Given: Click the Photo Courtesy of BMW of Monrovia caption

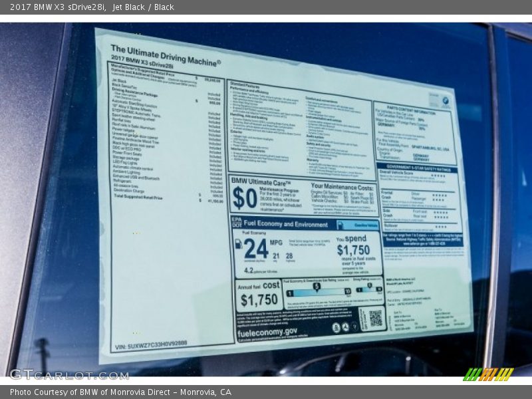Looking at the screenshot, I should pos(120,392).
